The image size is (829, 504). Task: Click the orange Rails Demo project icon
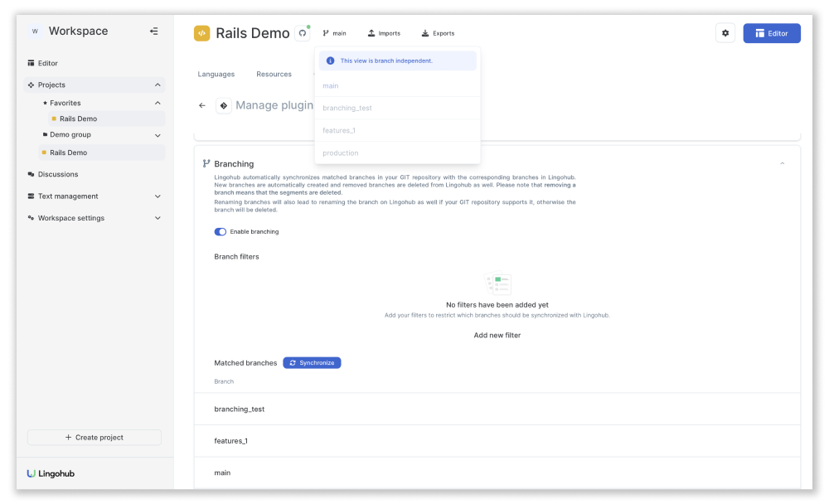pyautogui.click(x=201, y=33)
